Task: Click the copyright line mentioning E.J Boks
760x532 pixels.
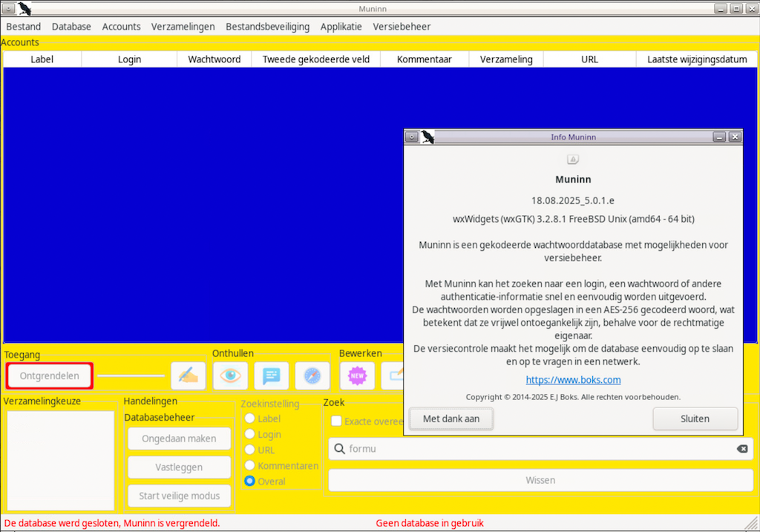Action: (573, 397)
